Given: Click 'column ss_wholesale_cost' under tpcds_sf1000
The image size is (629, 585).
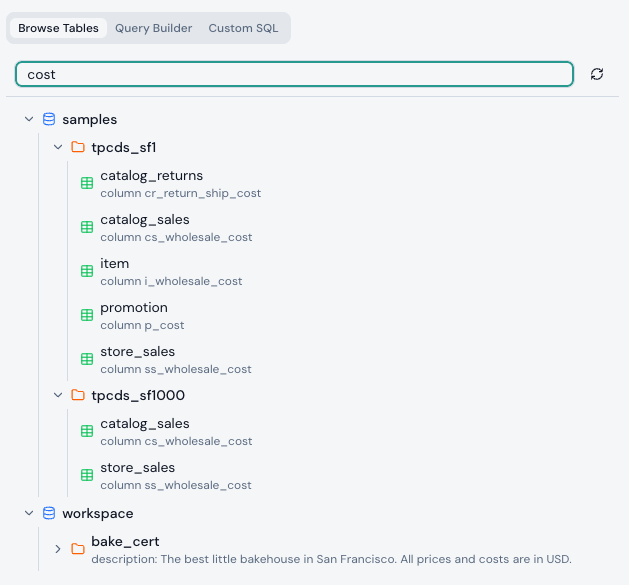Looking at the screenshot, I should pyautogui.click(x=176, y=485).
